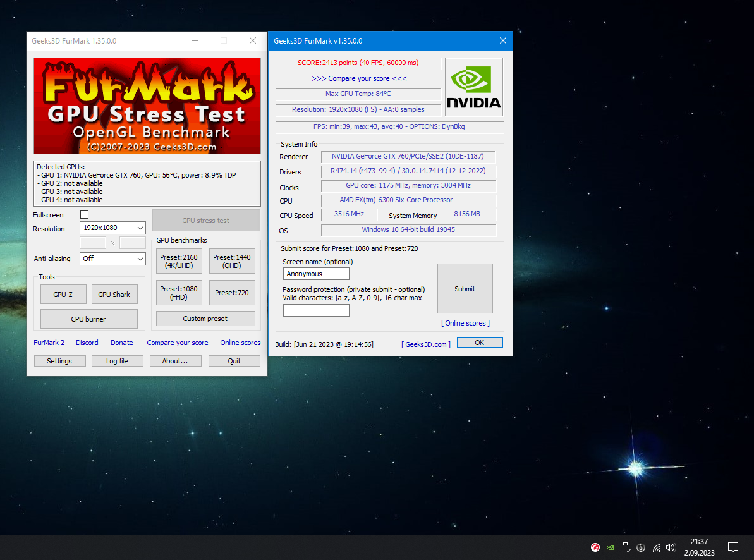Viewport: 754px width, 560px height.
Task: Click the 'GPU 2: not available' line
Action: (70, 183)
